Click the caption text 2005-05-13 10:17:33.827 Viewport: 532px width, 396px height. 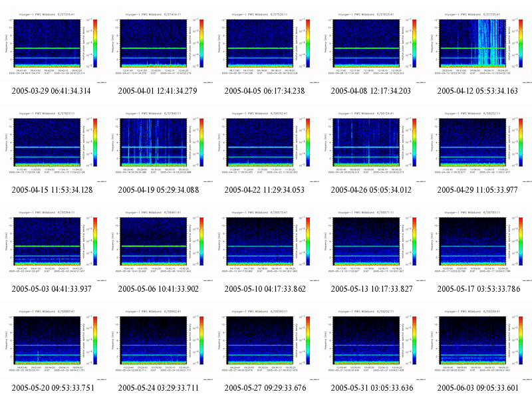tap(372, 289)
